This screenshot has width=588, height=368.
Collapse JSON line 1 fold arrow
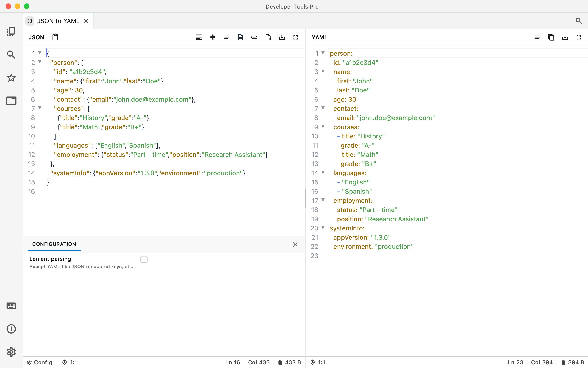(40, 53)
